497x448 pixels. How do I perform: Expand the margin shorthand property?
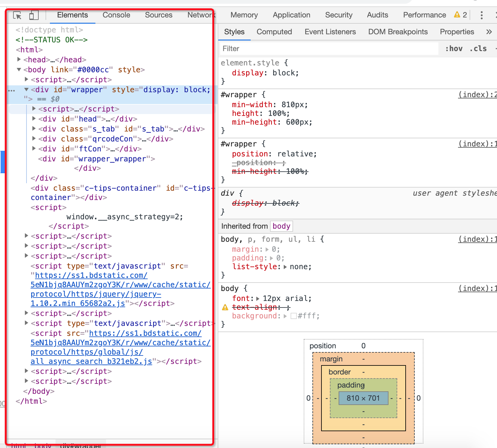pos(267,249)
